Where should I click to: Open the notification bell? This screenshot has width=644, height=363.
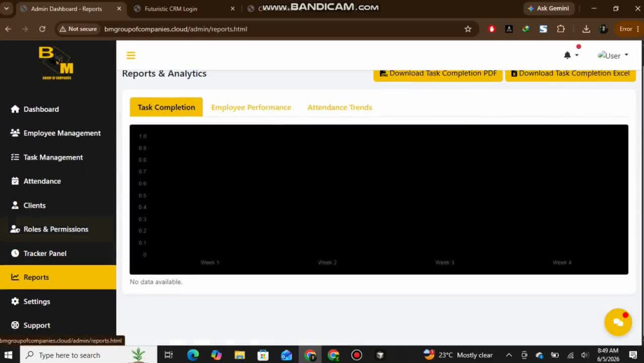(567, 55)
